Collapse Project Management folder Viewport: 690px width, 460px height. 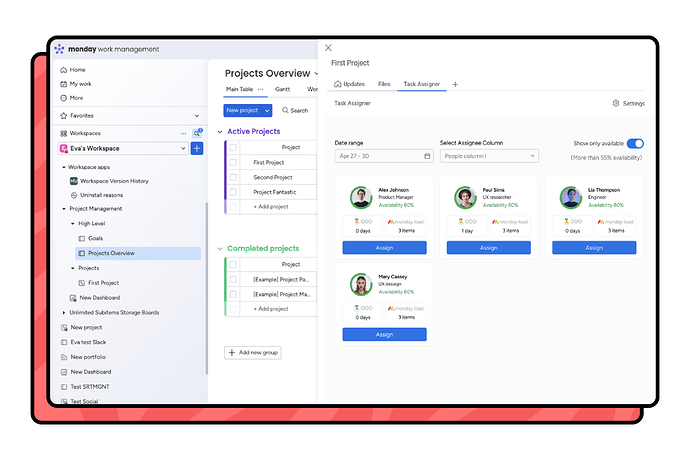point(64,209)
